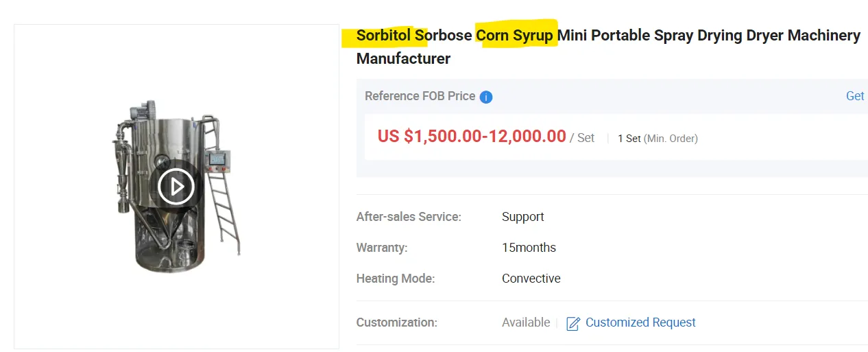Click info icon beside Reference FOB Price

point(486,97)
